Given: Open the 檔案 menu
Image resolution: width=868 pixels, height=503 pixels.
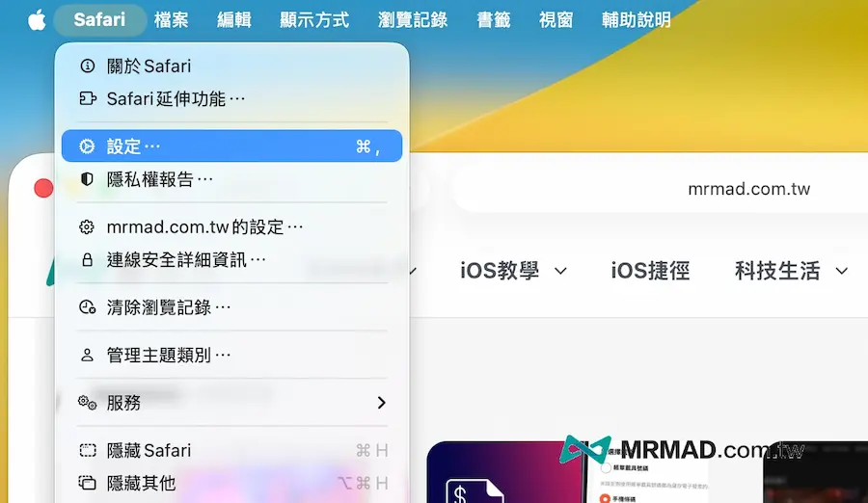Looking at the screenshot, I should (171, 20).
